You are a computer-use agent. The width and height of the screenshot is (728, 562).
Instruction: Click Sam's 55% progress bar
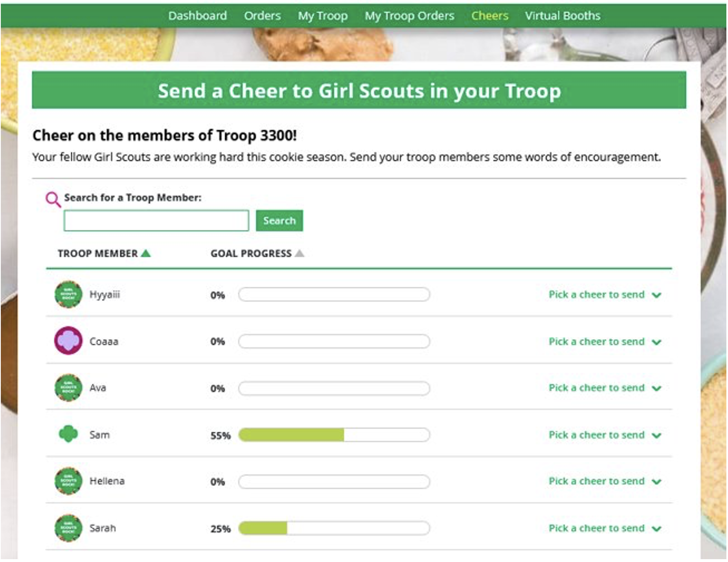click(x=333, y=435)
